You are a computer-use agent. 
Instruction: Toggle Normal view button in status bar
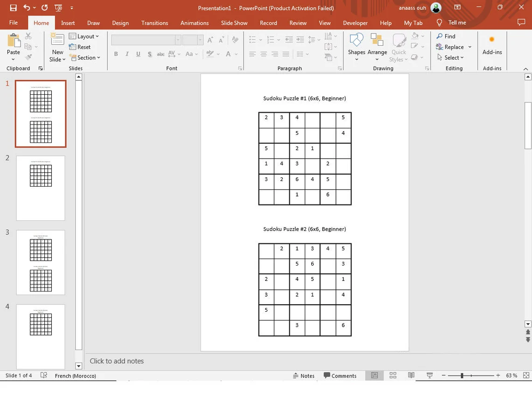coord(375,375)
